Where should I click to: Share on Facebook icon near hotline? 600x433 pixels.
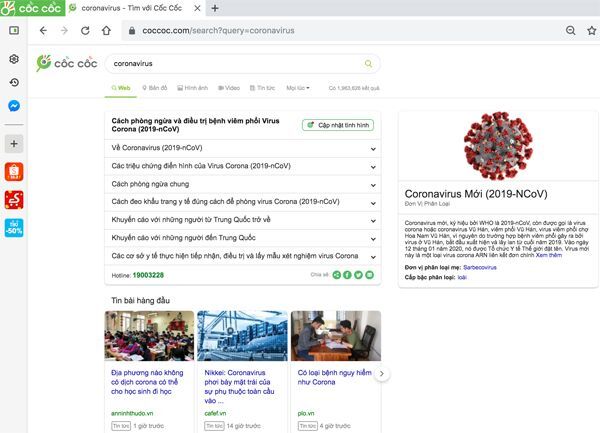pos(347,275)
